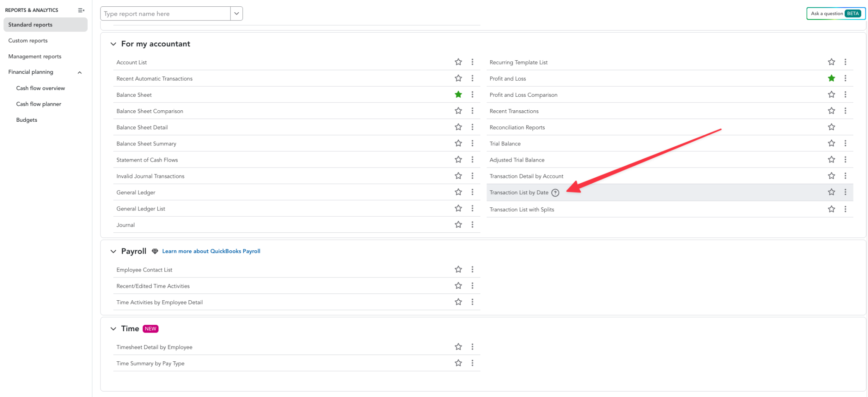Open more options for Transaction Detail by Account
Image resolution: width=868 pixels, height=397 pixels.
click(845, 176)
